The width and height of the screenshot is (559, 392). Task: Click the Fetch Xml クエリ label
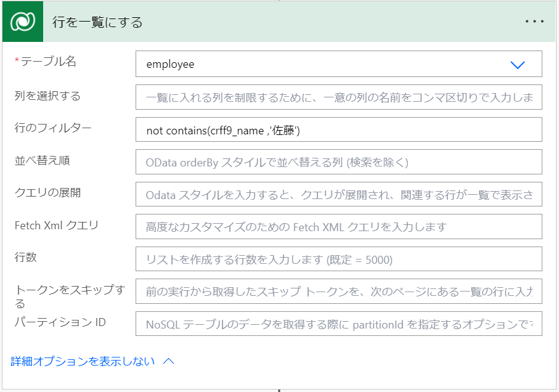coord(56,225)
